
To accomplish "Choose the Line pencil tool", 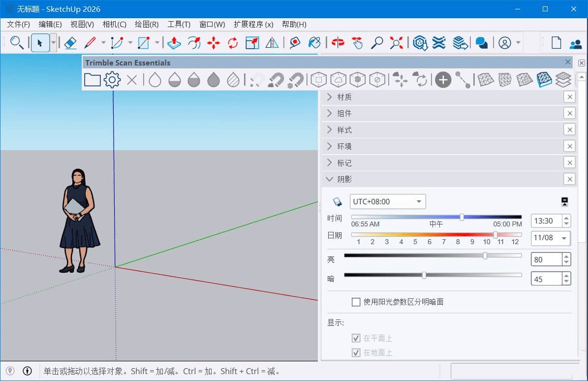I will [x=90, y=43].
